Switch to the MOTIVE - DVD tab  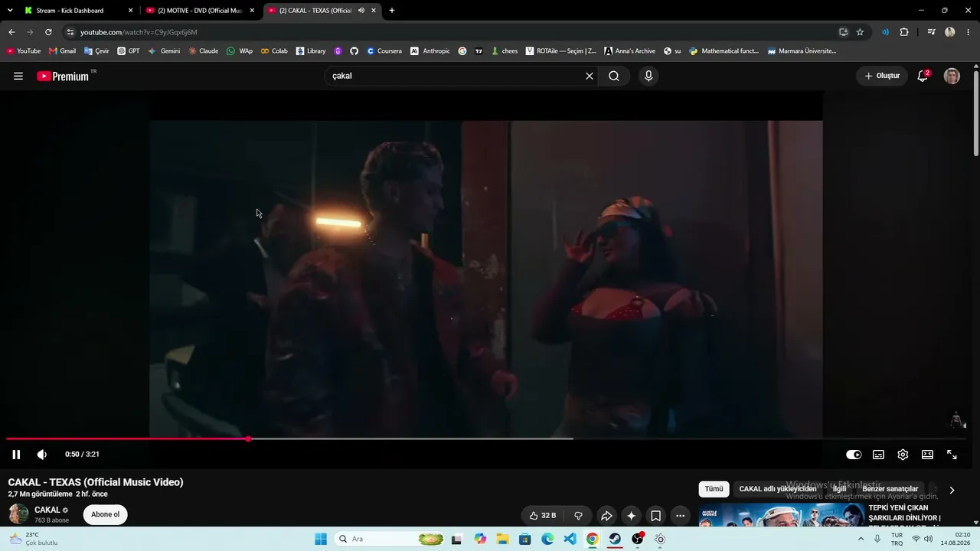click(200, 11)
